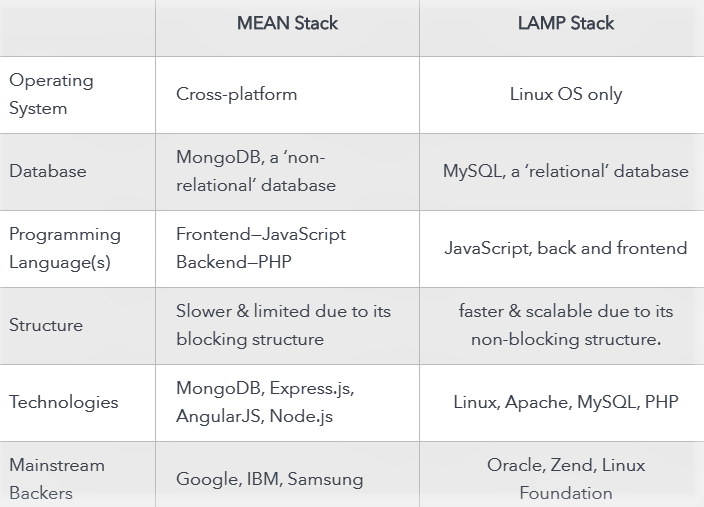Select the Technologies row label
This screenshot has height=507, width=704.
coord(64,402)
